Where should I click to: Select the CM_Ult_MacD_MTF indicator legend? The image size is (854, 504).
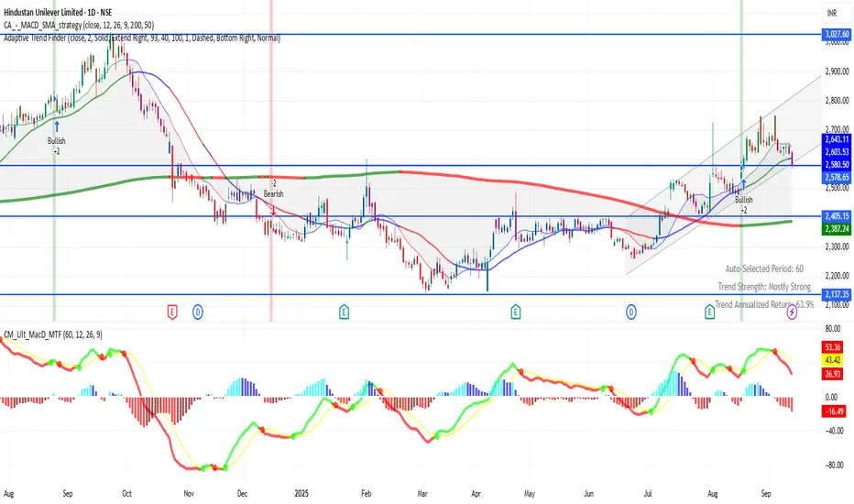[x=53, y=334]
